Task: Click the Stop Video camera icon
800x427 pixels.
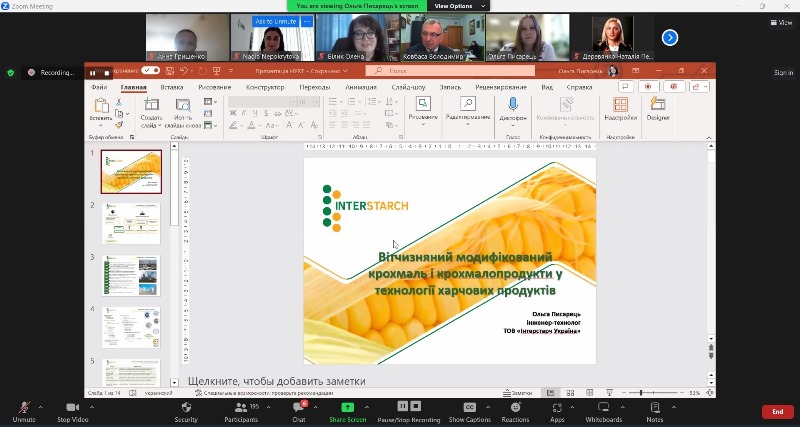Action: tap(72, 408)
